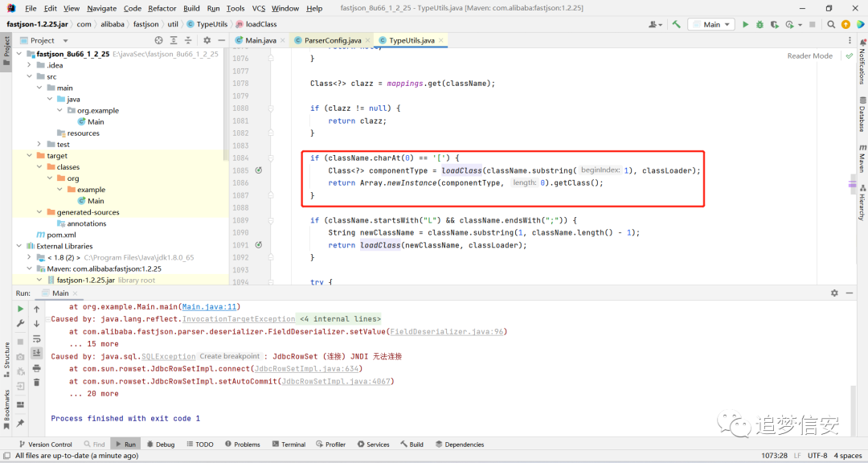Screen dimensions: 868x463
Task: Open Run panel settings gear
Action: 834,293
